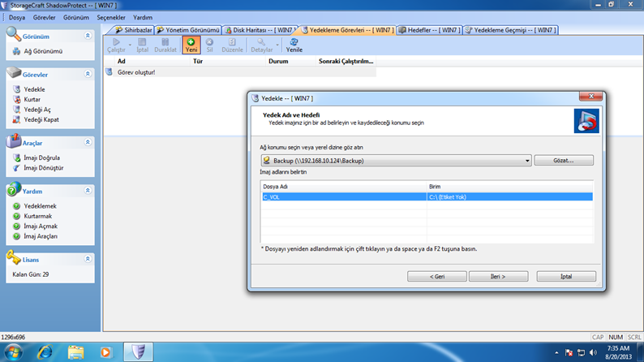Collapse the Görevler sidebar panel
Viewport: 644px width, 362px height.
pyautogui.click(x=88, y=74)
